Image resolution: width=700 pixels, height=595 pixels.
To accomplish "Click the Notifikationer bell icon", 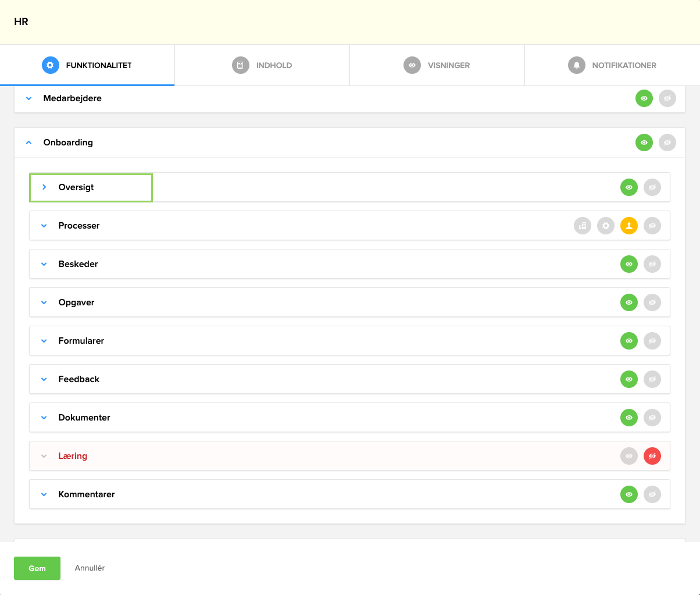I will (x=576, y=65).
